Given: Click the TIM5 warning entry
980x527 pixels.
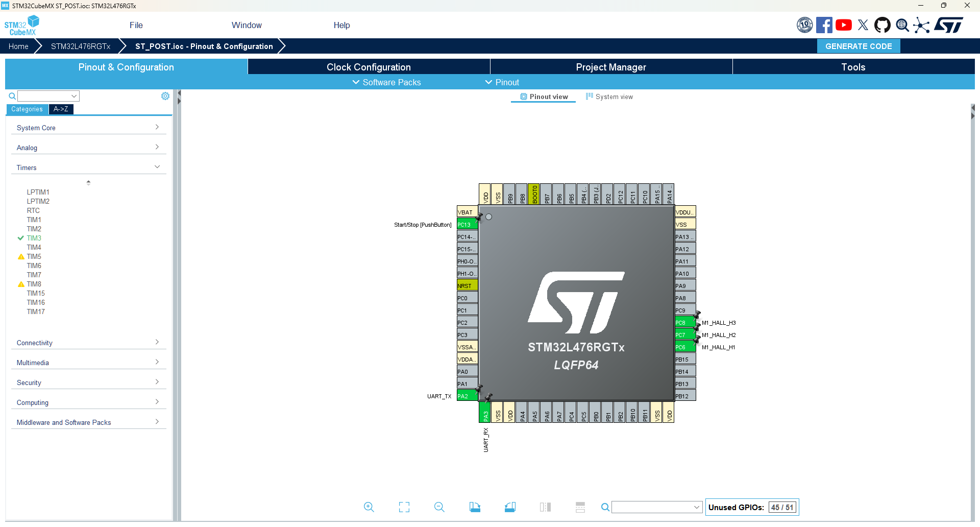Looking at the screenshot, I should click(34, 256).
